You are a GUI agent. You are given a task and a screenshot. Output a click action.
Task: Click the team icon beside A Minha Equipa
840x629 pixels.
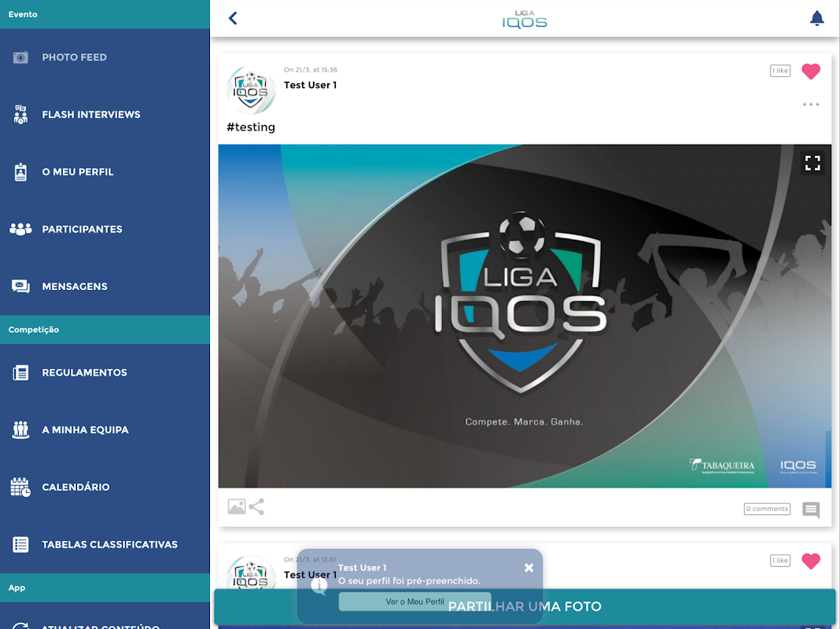[20, 430]
